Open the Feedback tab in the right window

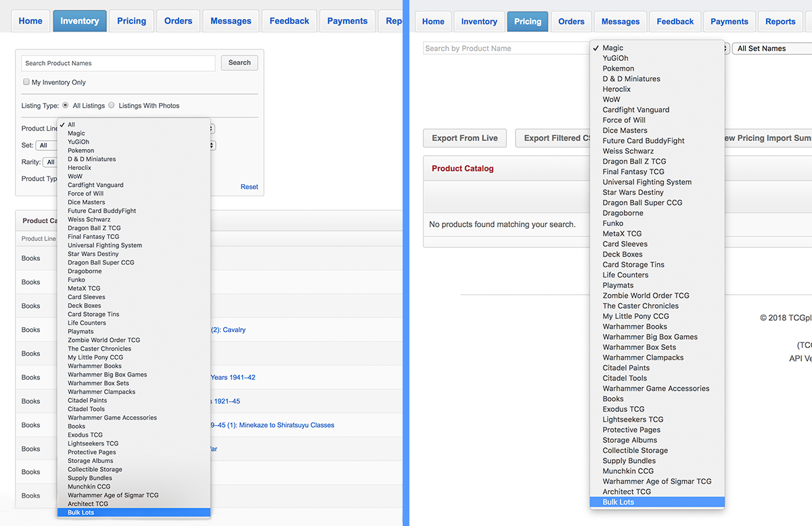click(675, 22)
